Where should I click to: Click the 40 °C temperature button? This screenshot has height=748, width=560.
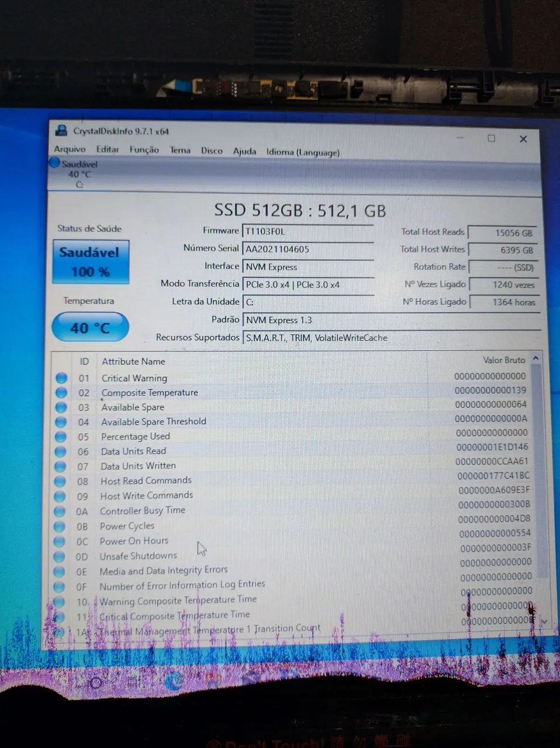tap(90, 327)
